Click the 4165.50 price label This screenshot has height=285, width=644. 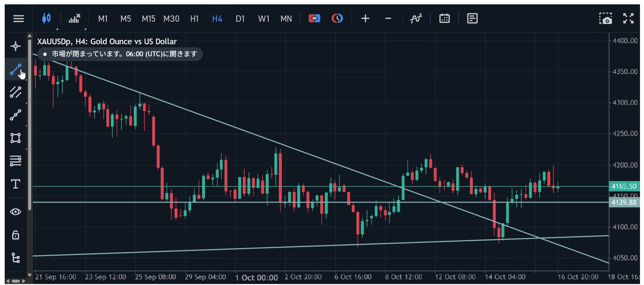point(624,186)
